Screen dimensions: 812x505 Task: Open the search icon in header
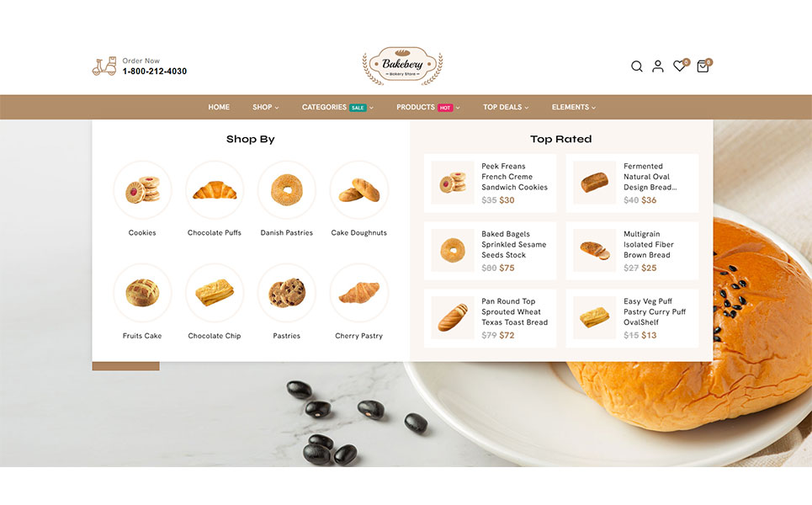point(636,66)
